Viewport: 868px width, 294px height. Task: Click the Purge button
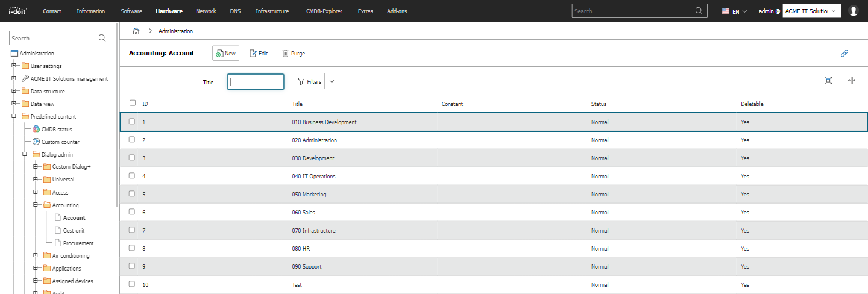click(x=294, y=53)
